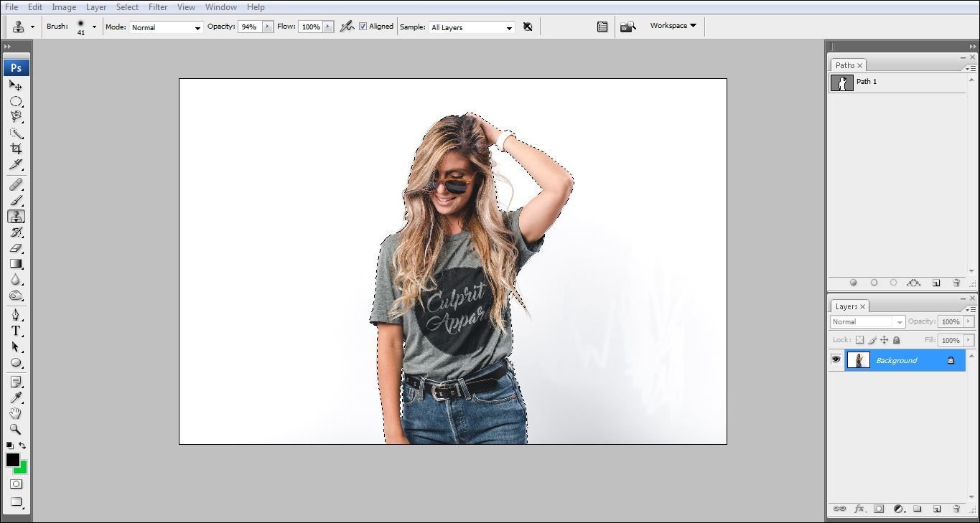
Task: Open the Flow slider arrow
Action: tap(328, 27)
